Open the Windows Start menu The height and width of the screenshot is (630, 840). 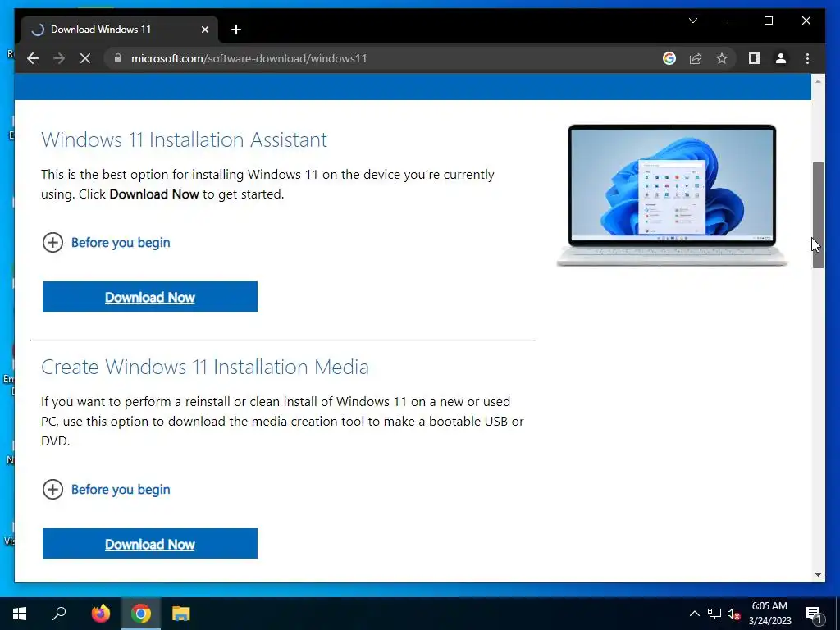pyautogui.click(x=20, y=614)
